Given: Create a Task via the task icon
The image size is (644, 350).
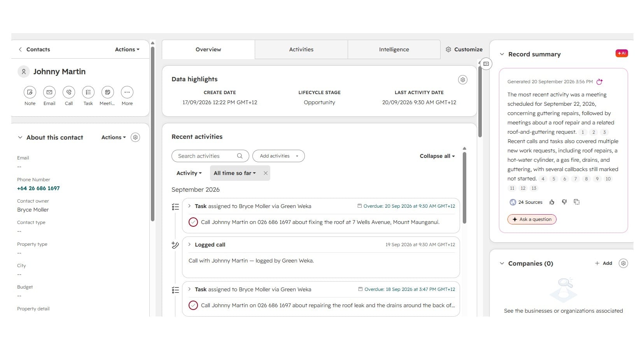Looking at the screenshot, I should [x=88, y=92].
